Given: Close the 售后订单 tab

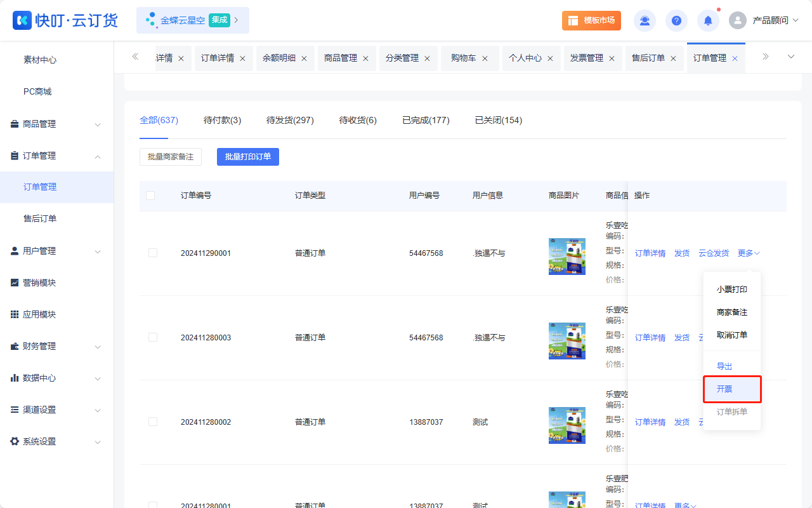Looking at the screenshot, I should [673, 58].
